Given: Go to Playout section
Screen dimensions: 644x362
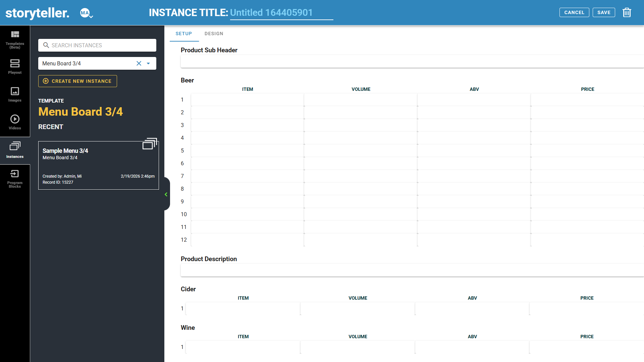Looking at the screenshot, I should point(15,66).
